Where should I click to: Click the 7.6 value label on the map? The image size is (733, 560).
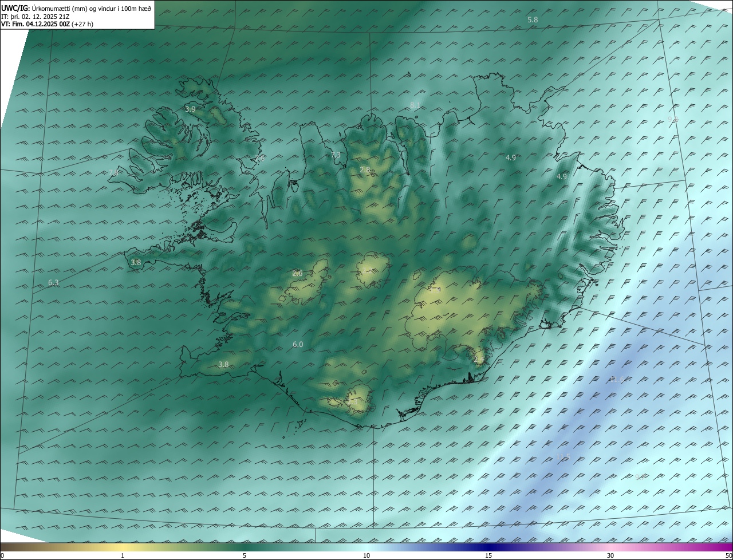[260, 158]
